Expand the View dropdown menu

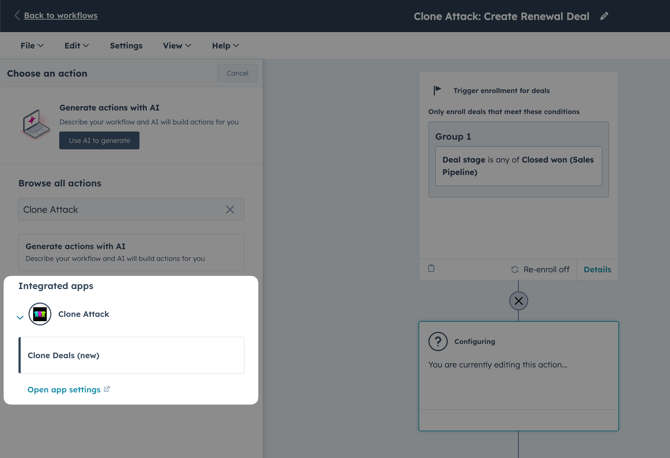pos(176,46)
